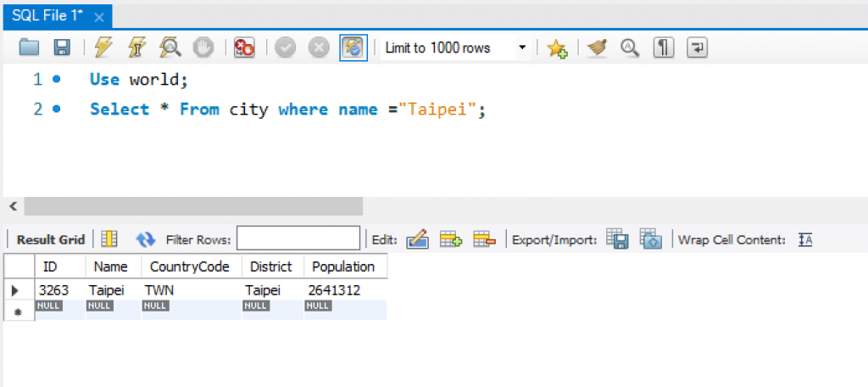Open find panel magnifier icon
Viewport: 868px width, 387px height.
tap(630, 48)
